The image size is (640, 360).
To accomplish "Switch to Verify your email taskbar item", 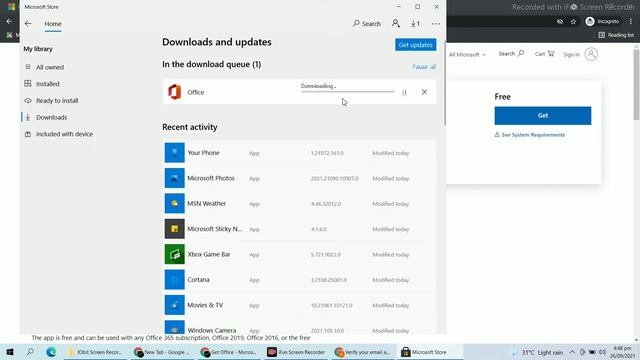I will tap(363, 352).
